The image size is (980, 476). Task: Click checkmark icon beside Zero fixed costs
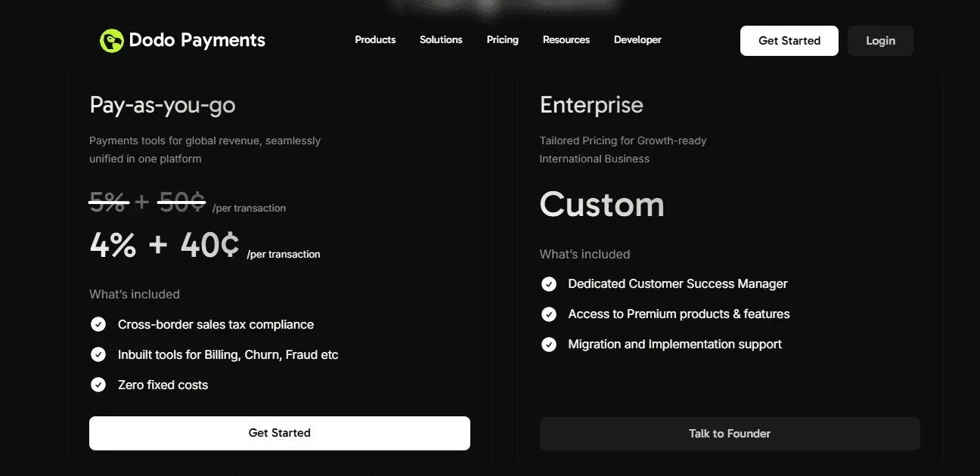(x=98, y=385)
